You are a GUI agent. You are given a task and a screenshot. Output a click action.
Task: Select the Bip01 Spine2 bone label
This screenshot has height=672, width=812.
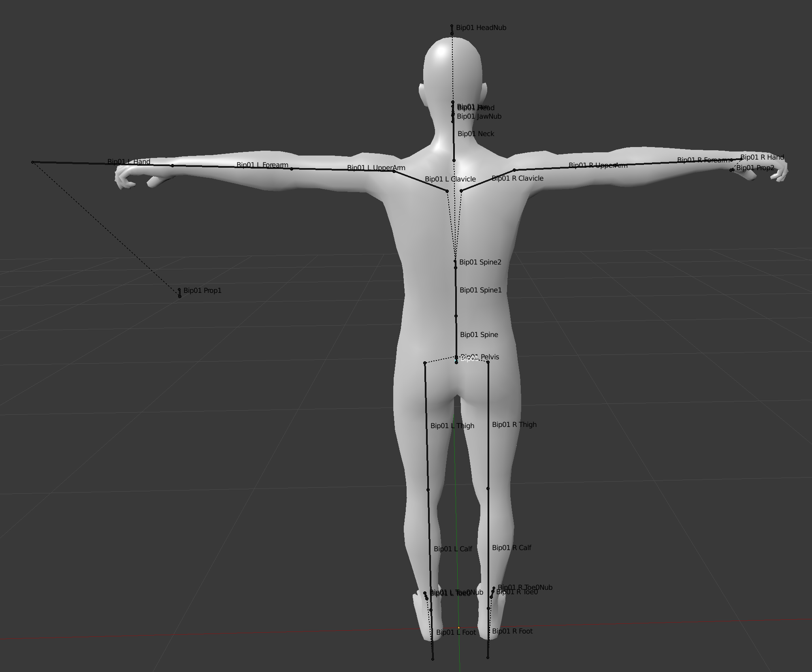pyautogui.click(x=480, y=262)
